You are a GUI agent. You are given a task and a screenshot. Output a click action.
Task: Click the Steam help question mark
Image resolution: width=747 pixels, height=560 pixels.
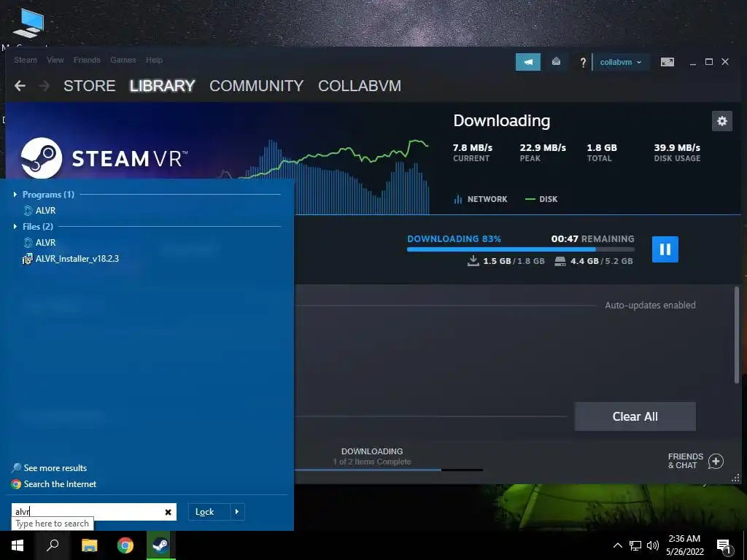click(583, 63)
